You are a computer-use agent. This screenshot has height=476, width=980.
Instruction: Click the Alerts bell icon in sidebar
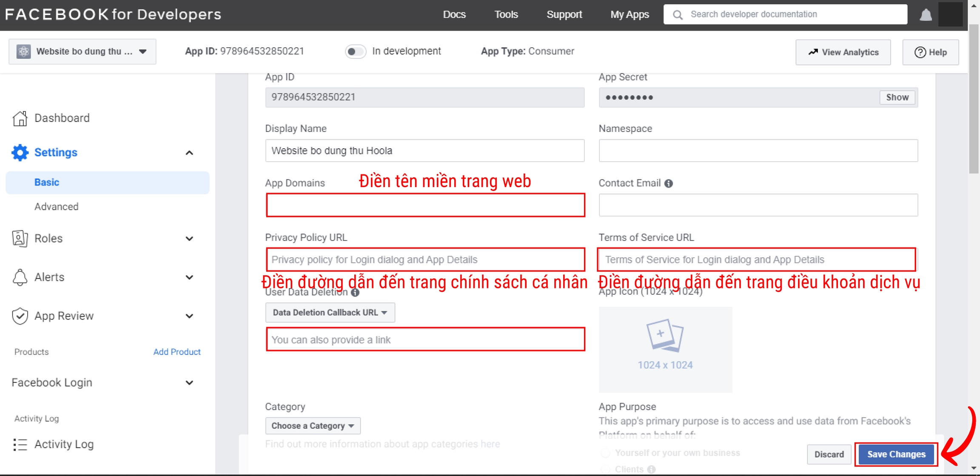(20, 277)
